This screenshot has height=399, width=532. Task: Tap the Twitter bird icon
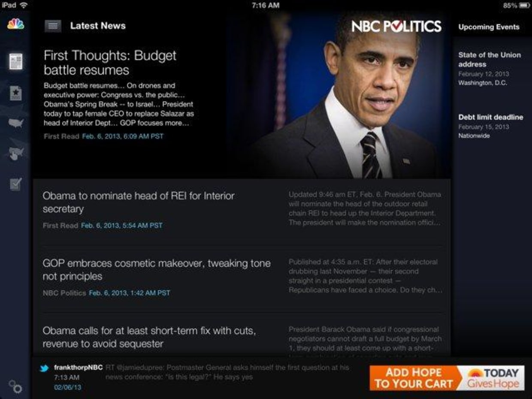(44, 368)
